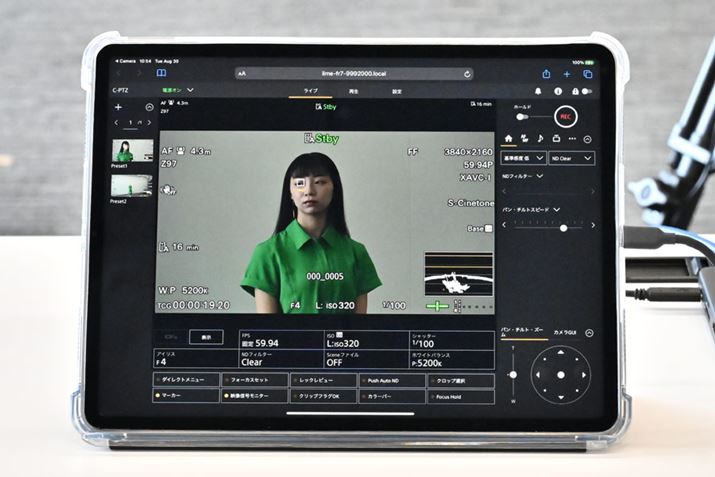Toggle the ホールド (hold) switch

point(523,117)
